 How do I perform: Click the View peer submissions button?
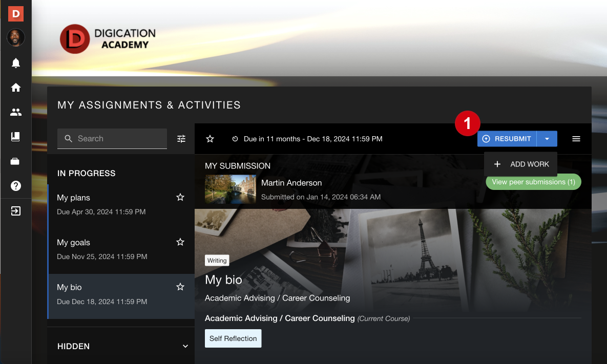pos(533,182)
